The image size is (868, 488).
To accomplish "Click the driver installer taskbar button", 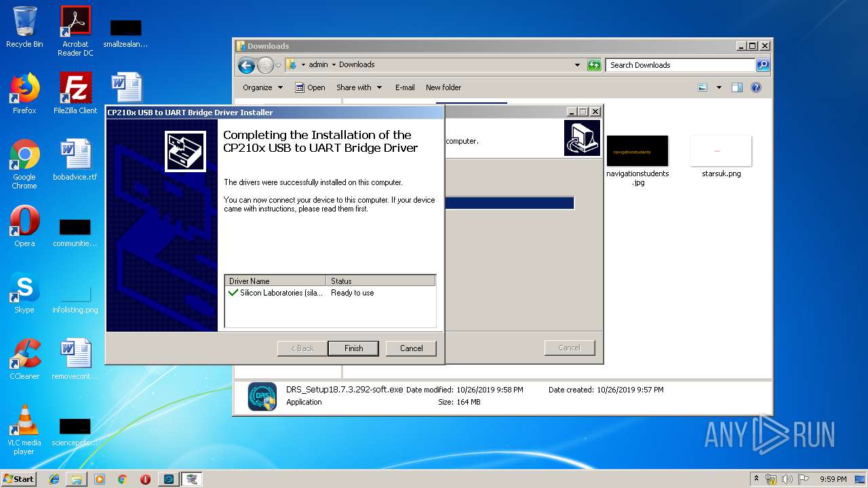I will click(x=192, y=479).
